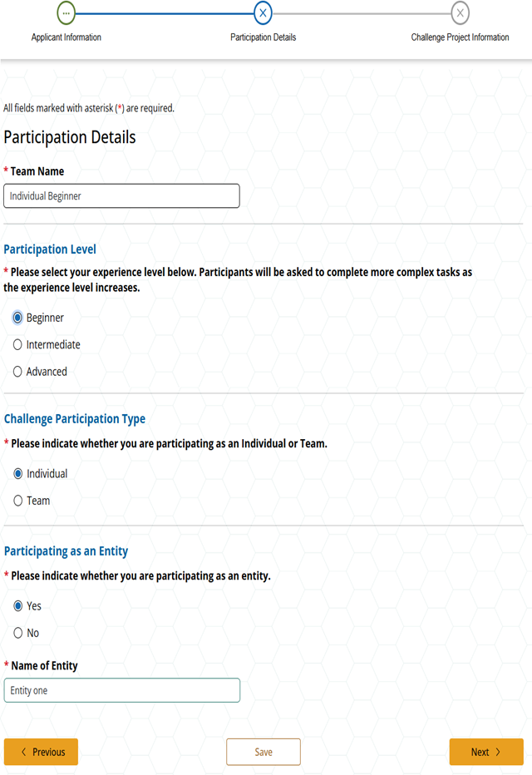Go back with the Previous button
This screenshot has width=532, height=775.
point(42,752)
